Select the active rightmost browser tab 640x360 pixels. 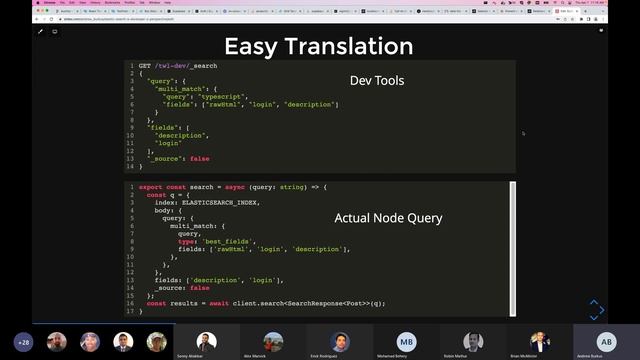tap(567, 11)
